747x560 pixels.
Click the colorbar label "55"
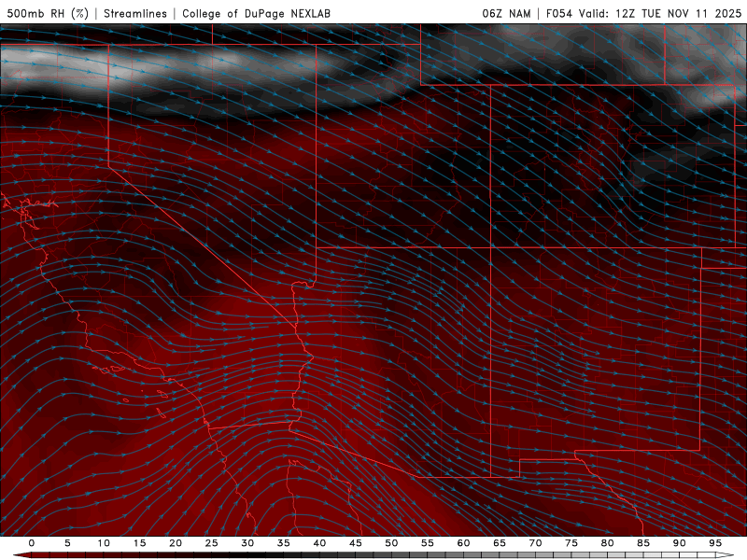pyautogui.click(x=428, y=543)
